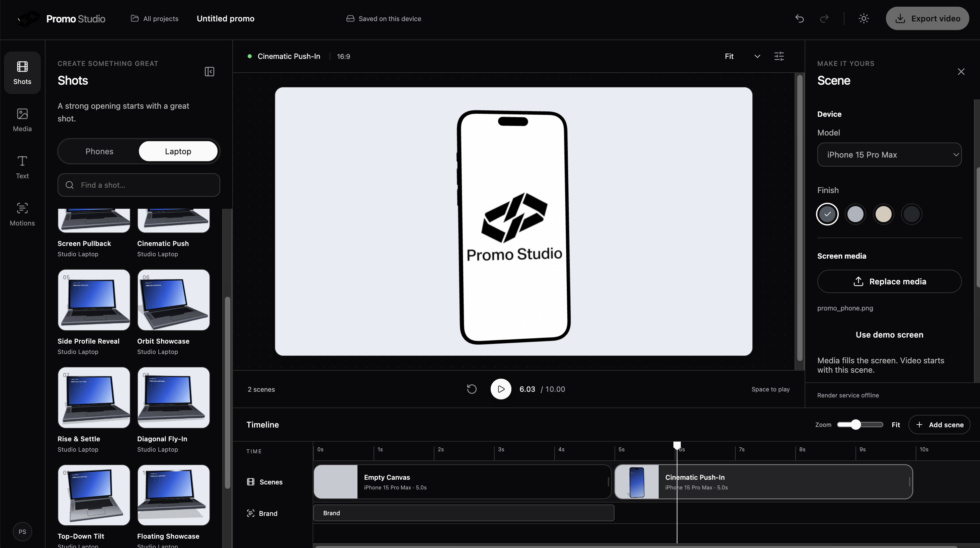Select the Side Profile Reveal shot thumbnail

94,300
